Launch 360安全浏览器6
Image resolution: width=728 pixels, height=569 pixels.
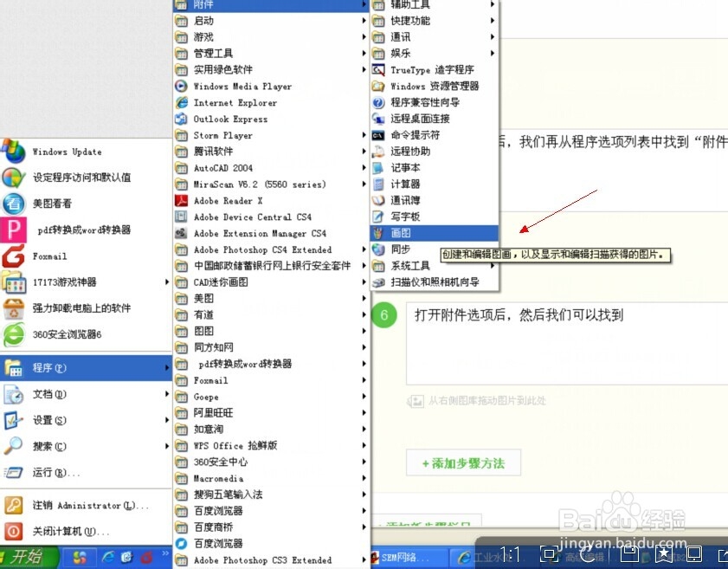pyautogui.click(x=86, y=334)
